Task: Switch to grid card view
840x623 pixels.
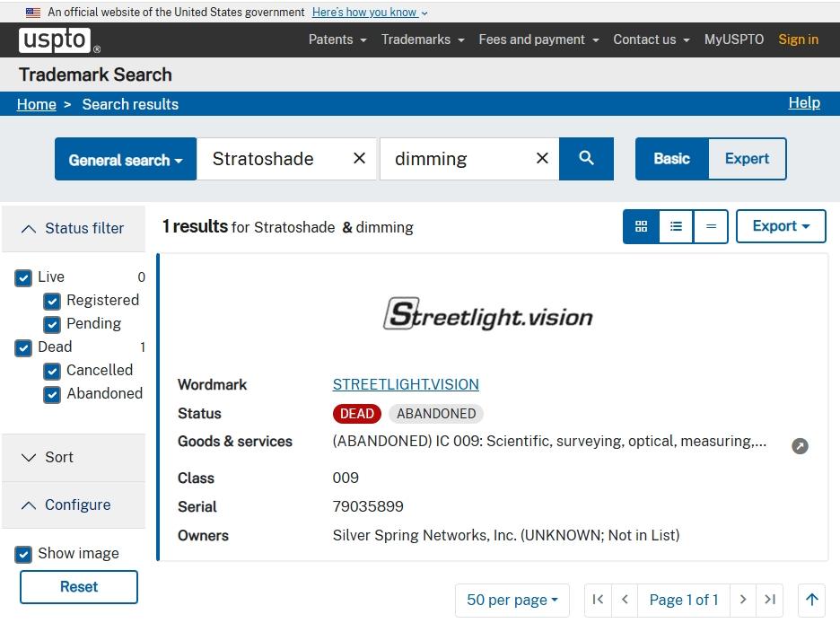Action: tap(642, 226)
